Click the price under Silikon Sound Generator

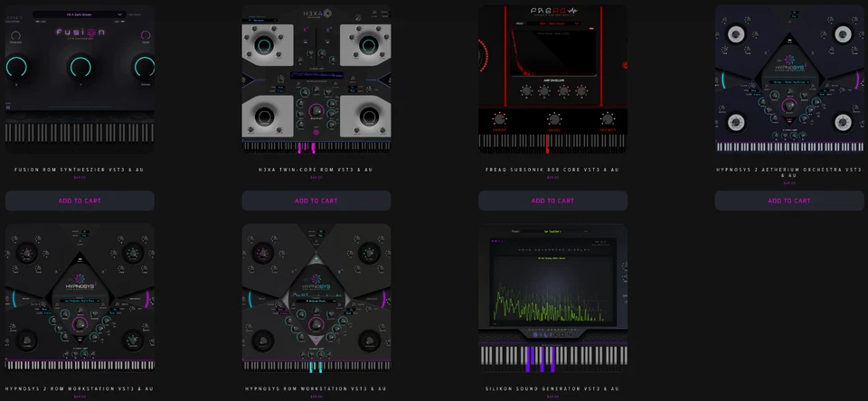(x=552, y=396)
